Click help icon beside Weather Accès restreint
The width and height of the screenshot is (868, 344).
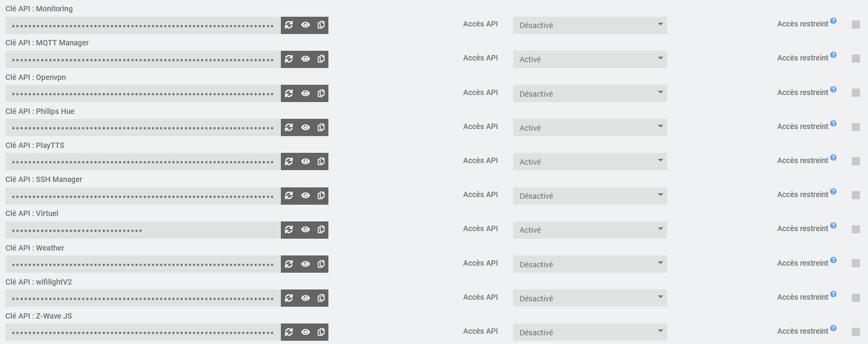(x=833, y=260)
